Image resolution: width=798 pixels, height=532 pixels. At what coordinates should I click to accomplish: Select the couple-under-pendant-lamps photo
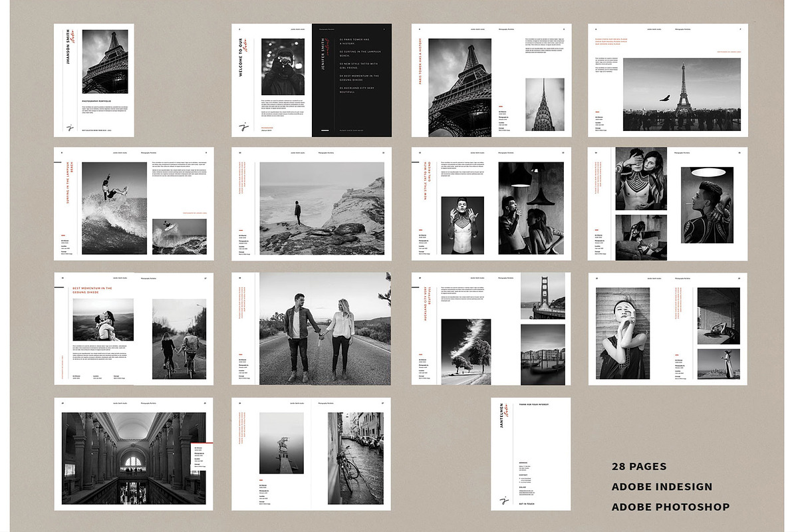(531, 208)
